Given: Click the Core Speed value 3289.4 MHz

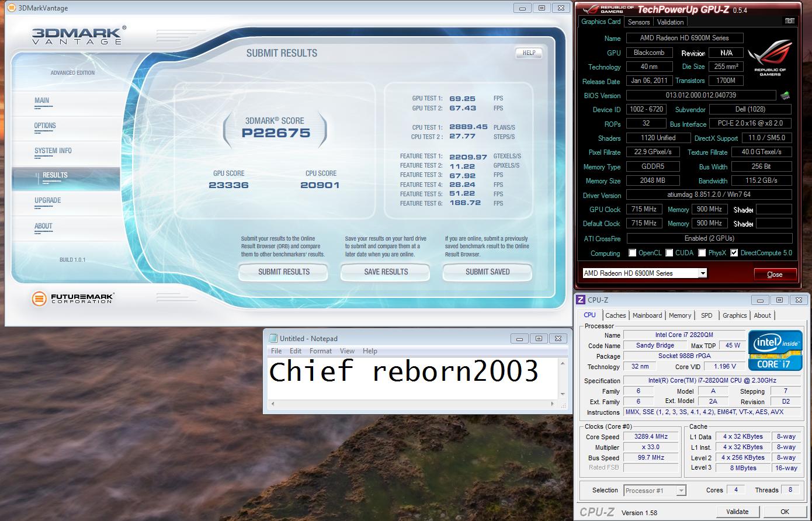Looking at the screenshot, I should click(651, 437).
